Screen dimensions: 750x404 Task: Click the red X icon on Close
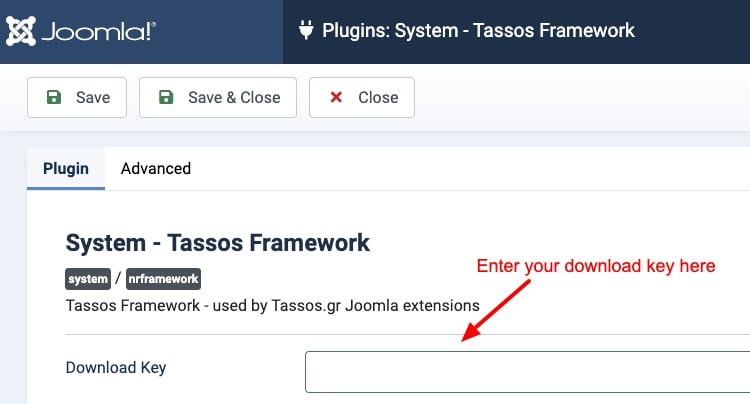click(336, 97)
